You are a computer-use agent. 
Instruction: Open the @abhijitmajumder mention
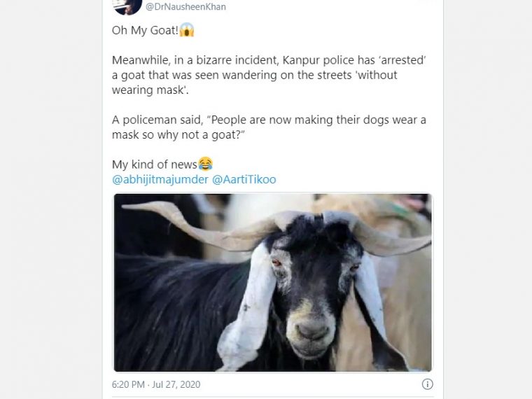pyautogui.click(x=160, y=179)
